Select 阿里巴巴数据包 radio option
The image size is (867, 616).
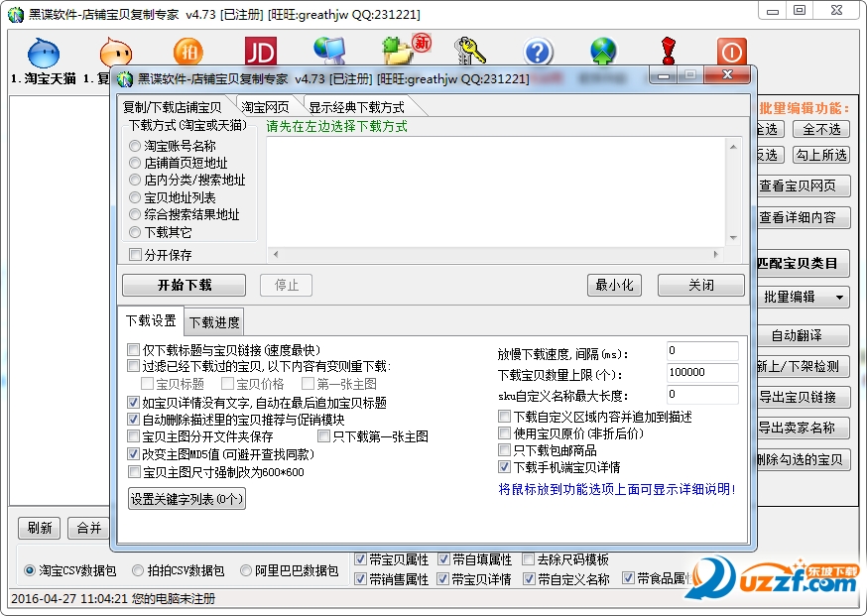click(246, 571)
